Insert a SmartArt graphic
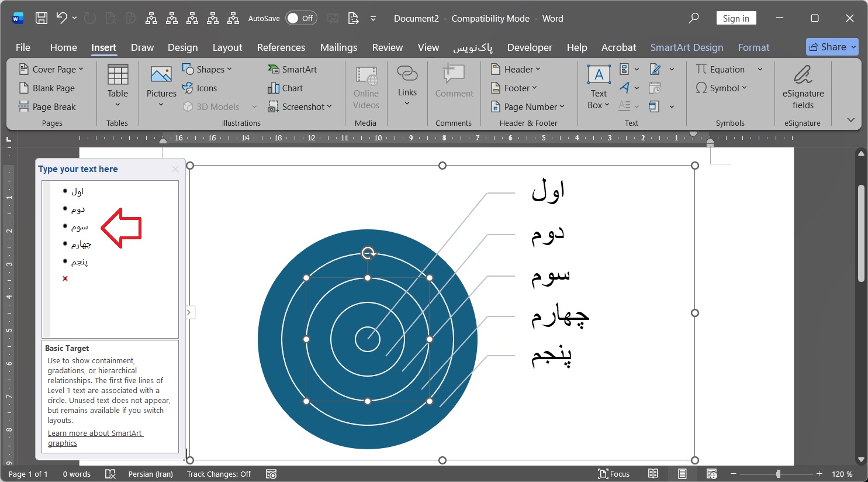Viewport: 868px width, 482px height. click(x=292, y=69)
